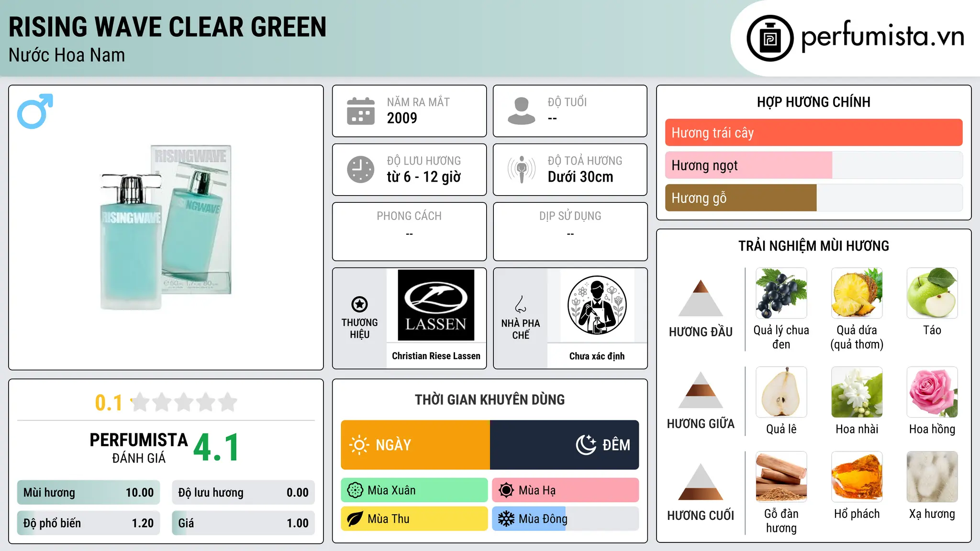Click the clock icon beside Độ lưu hương
The height and width of the screenshot is (551, 980).
click(361, 169)
